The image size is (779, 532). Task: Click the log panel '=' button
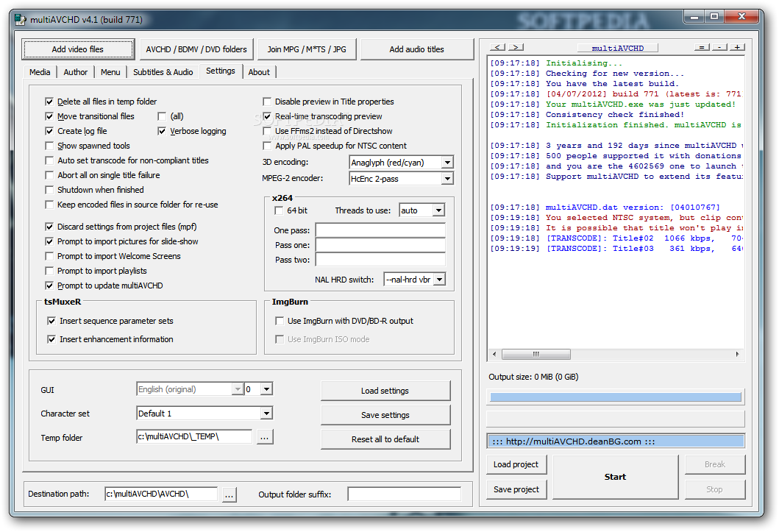coord(702,47)
